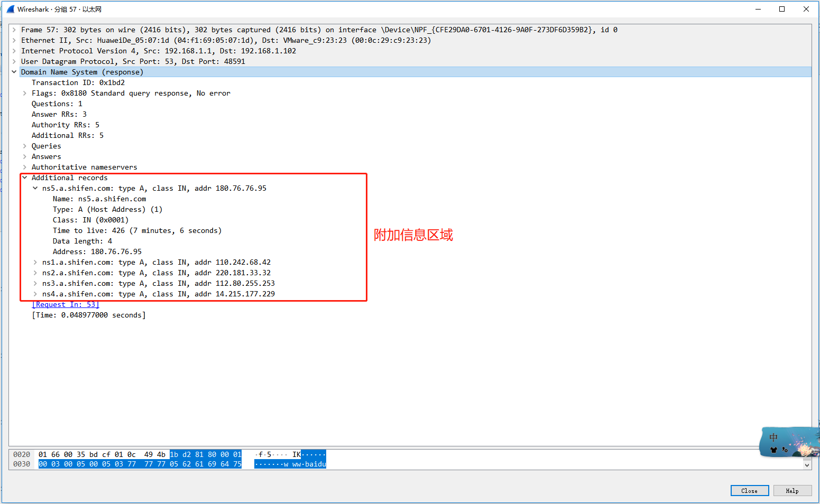The height and width of the screenshot is (504, 820).
Task: Expand the ns3.a.shifen.com record
Action: (x=35, y=284)
